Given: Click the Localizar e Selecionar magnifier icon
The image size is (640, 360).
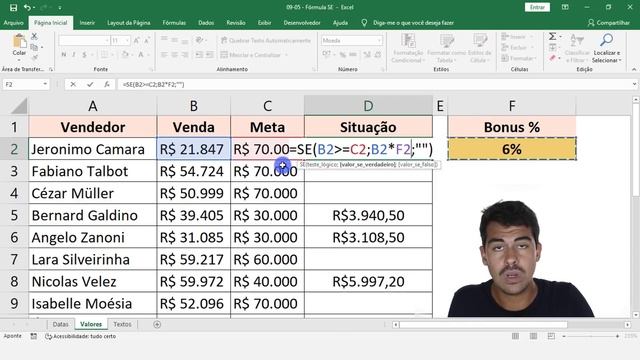Looking at the screenshot, I should coord(607,40).
